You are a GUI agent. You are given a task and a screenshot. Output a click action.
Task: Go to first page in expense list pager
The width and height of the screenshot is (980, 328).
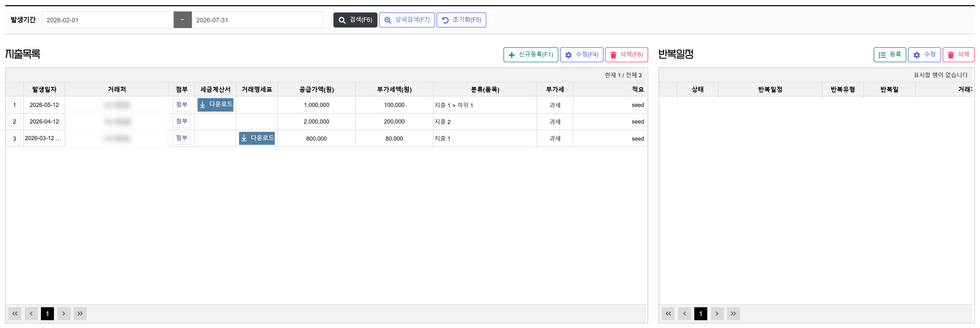click(x=15, y=313)
